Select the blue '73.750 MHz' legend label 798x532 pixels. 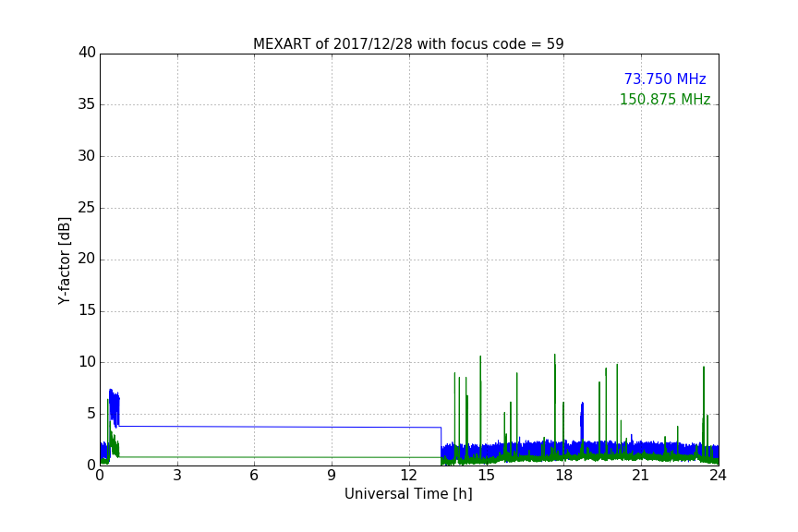665,79
